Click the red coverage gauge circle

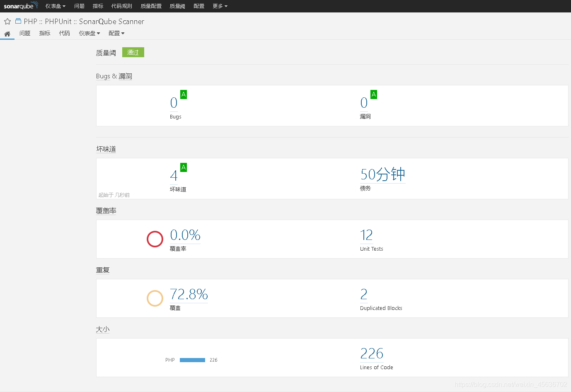[x=155, y=239]
